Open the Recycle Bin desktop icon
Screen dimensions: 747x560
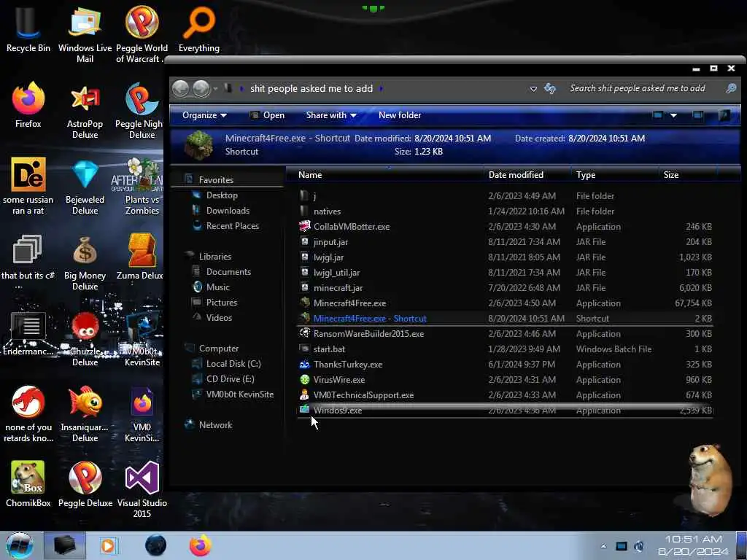[28, 29]
